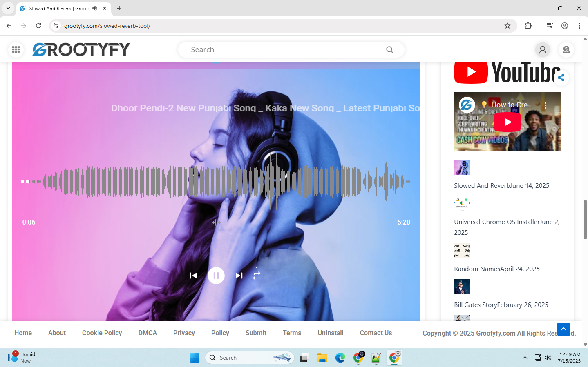Pause the playing song
The height and width of the screenshot is (367, 588).
click(216, 276)
